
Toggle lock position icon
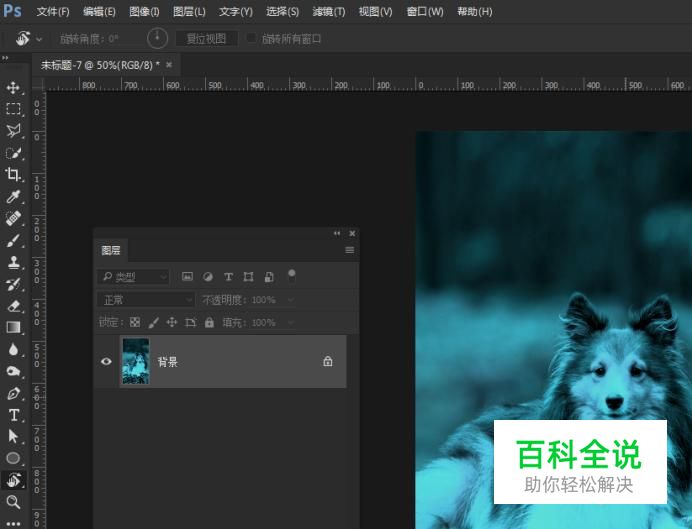172,323
